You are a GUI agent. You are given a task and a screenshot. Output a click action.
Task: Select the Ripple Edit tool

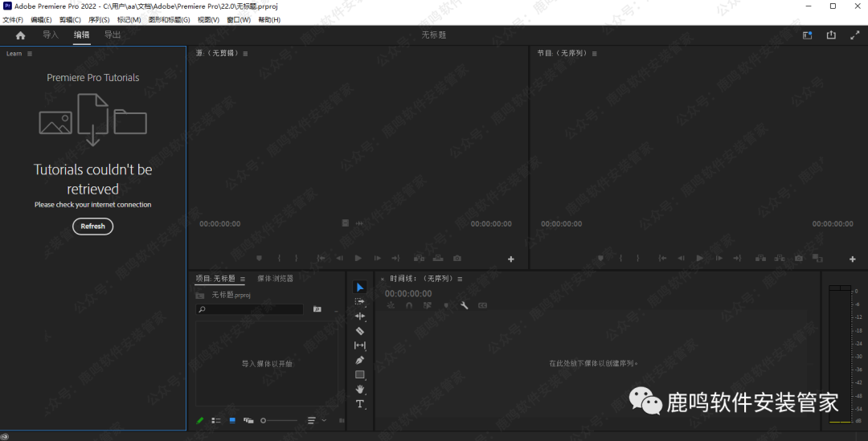click(x=360, y=316)
